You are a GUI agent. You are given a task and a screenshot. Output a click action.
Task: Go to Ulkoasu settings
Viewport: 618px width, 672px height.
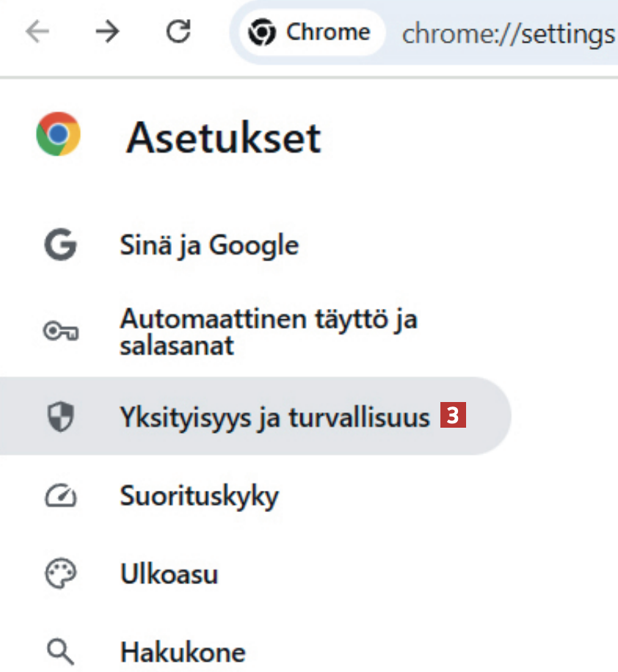pyautogui.click(x=169, y=574)
